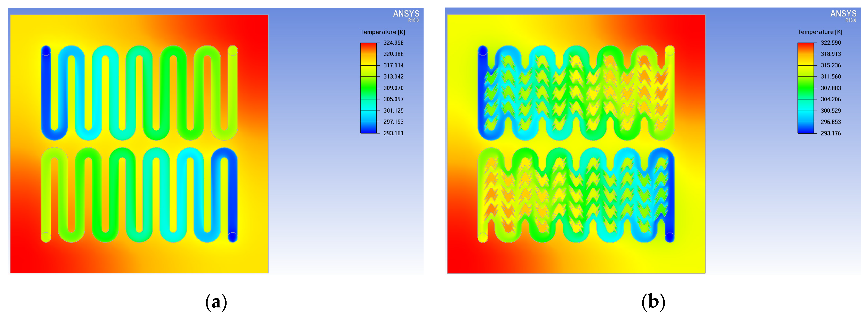Image resolution: width=868 pixels, height=318 pixels.
Task: Click the left legend color bar
Action: (368, 88)
